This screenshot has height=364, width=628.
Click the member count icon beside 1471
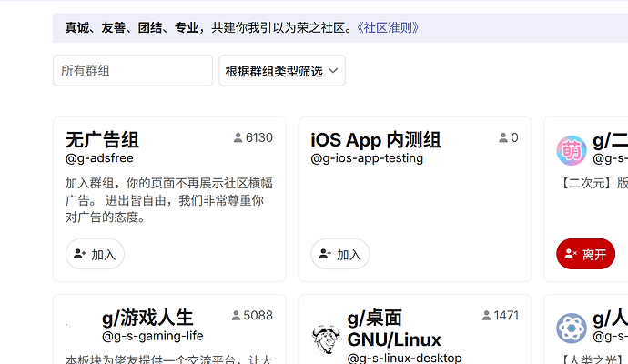pos(486,316)
